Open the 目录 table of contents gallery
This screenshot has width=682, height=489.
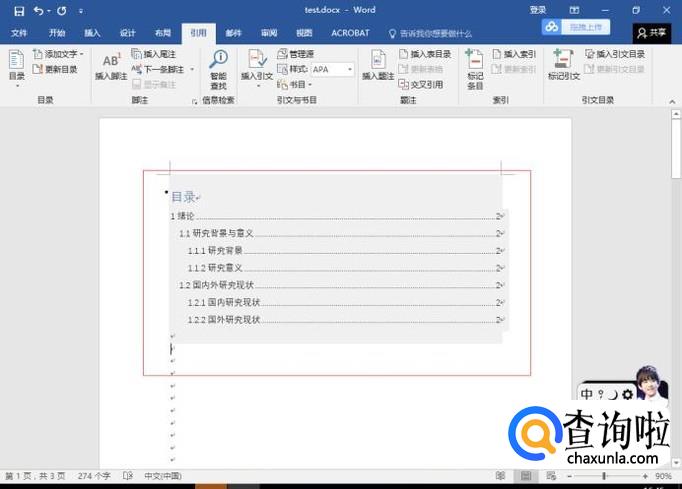(x=17, y=68)
